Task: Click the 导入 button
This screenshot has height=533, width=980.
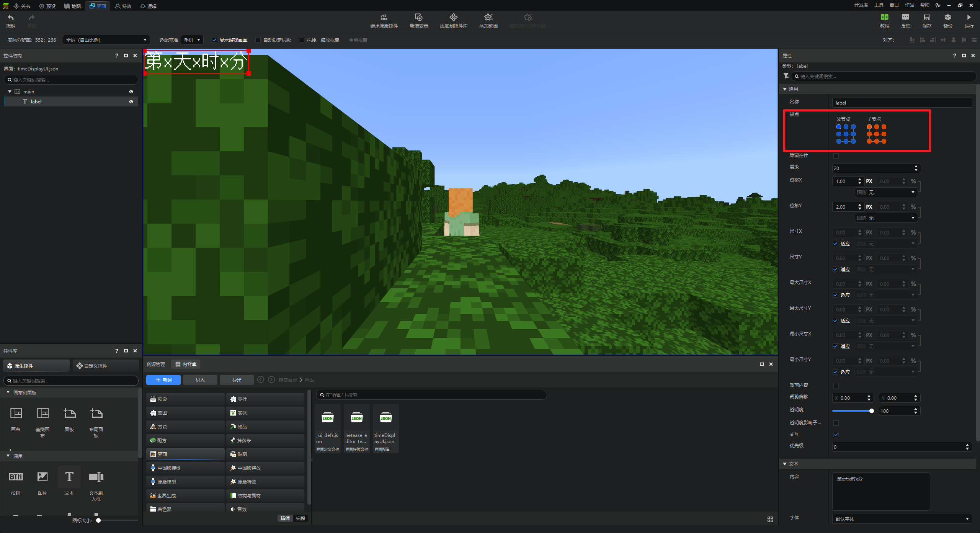Action: click(200, 380)
